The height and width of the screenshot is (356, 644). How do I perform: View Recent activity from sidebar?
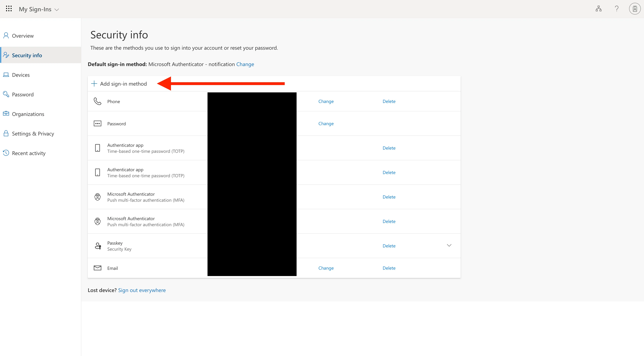28,153
